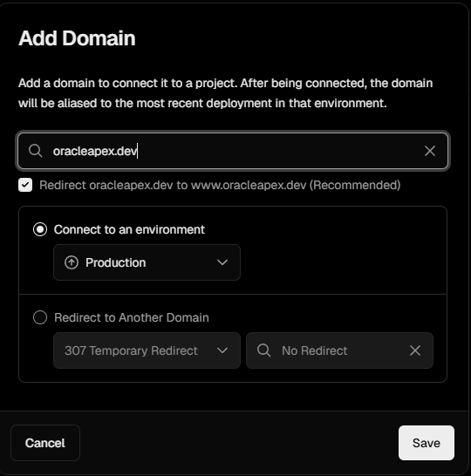Viewport: 471px width, 476px height.
Task: Clear the oracleapex.dev domain input
Action: (430, 151)
